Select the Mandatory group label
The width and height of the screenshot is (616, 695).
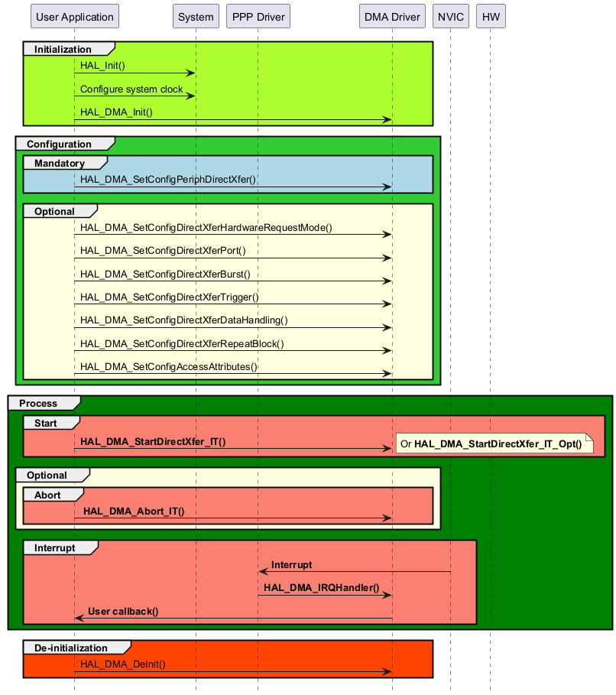(59, 163)
